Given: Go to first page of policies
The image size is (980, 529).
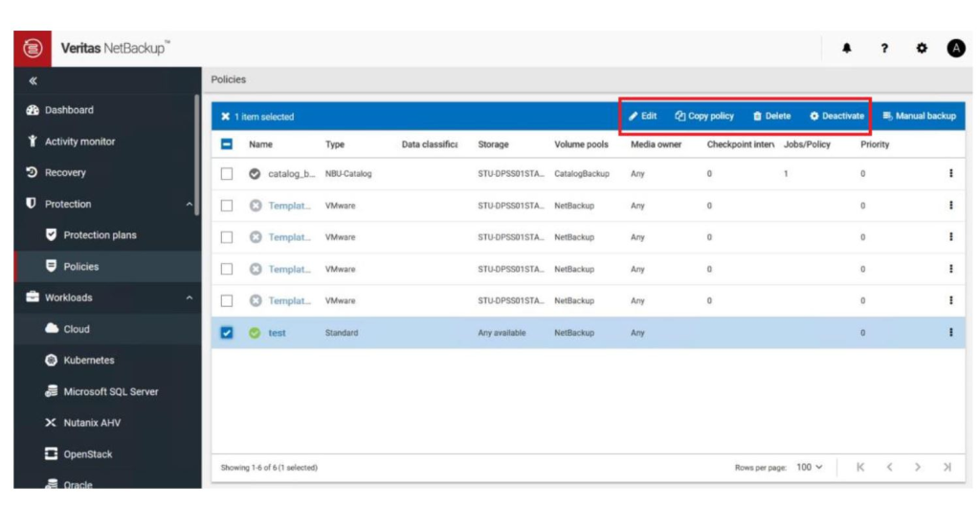Looking at the screenshot, I should coord(860,467).
